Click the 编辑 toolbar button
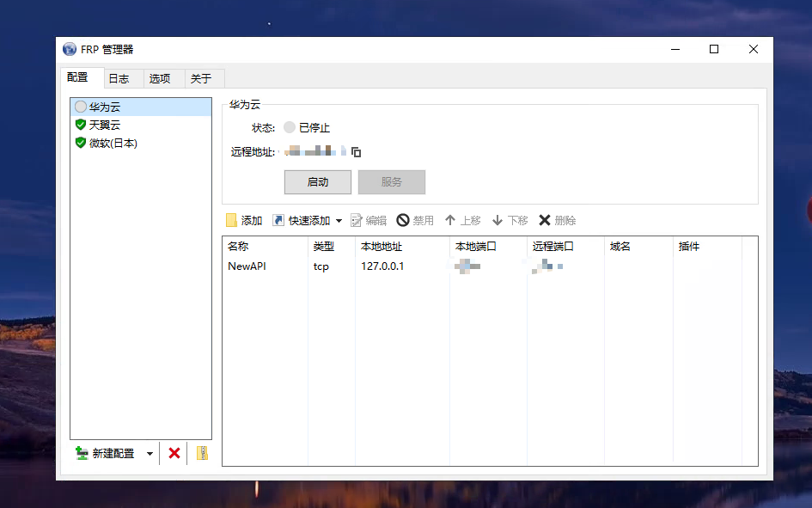The image size is (812, 508). 369,221
